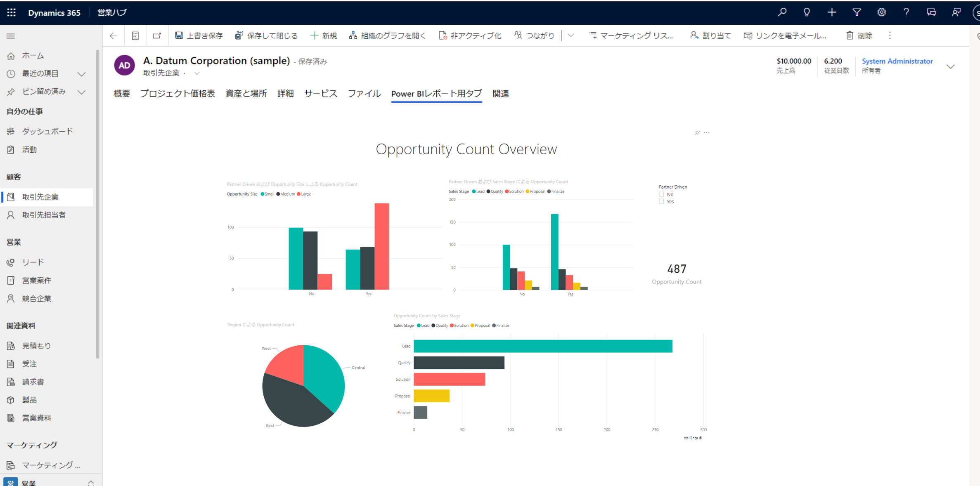Open the System Administrator owner link

(x=897, y=61)
